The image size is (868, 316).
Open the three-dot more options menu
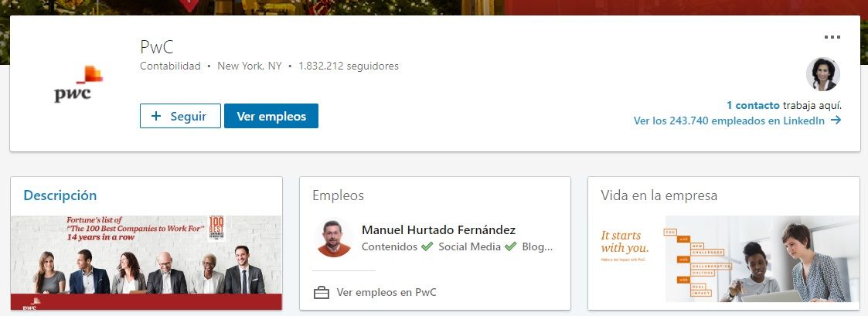coord(832,37)
